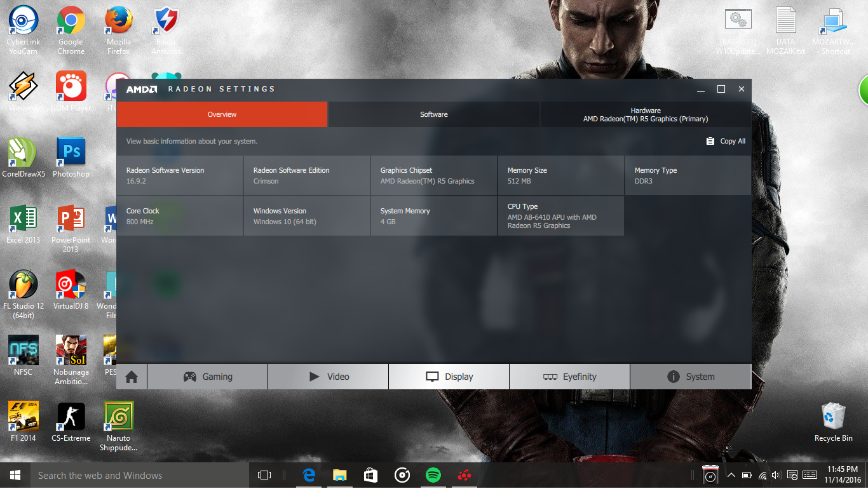Select the Nobunaga Ambition desktop icon
The width and height of the screenshot is (868, 489).
point(71,360)
